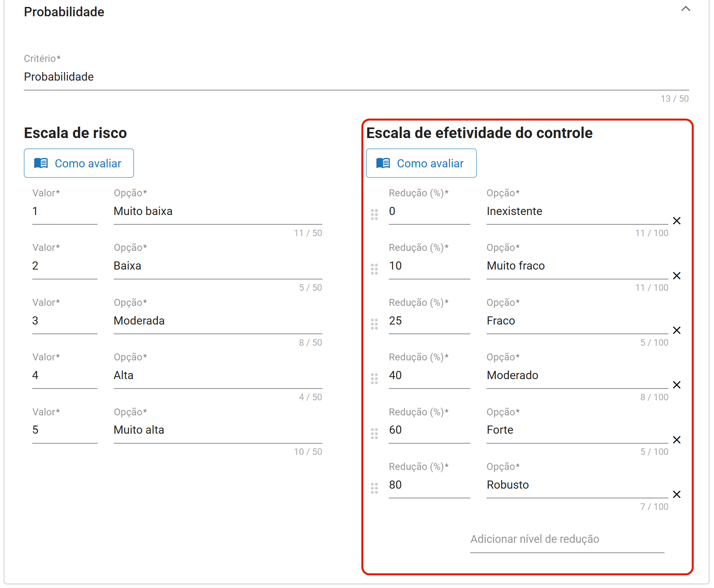This screenshot has width=714, height=588.
Task: Edit the Redução field containing 60
Action: (x=429, y=430)
